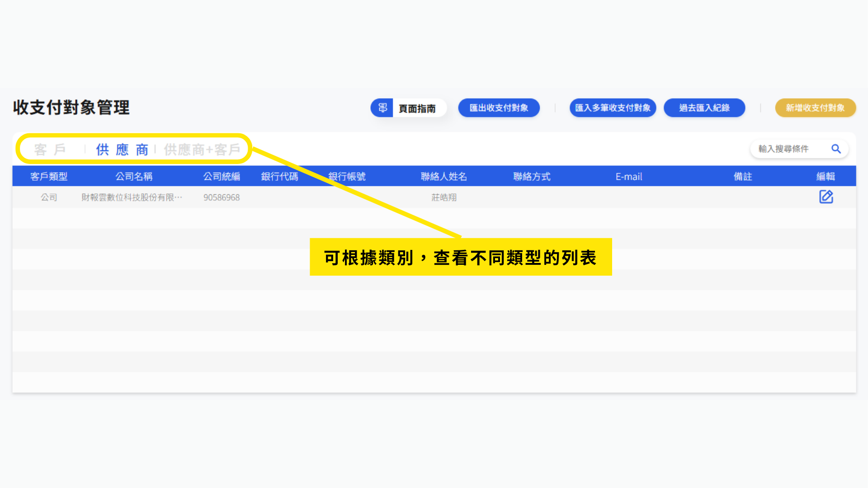Image resolution: width=868 pixels, height=488 pixels.
Task: Click 匯出收支付對象 export button
Action: pyautogui.click(x=499, y=108)
